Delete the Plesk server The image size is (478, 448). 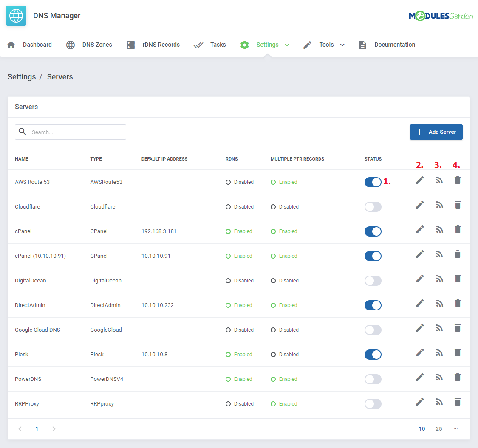point(458,353)
